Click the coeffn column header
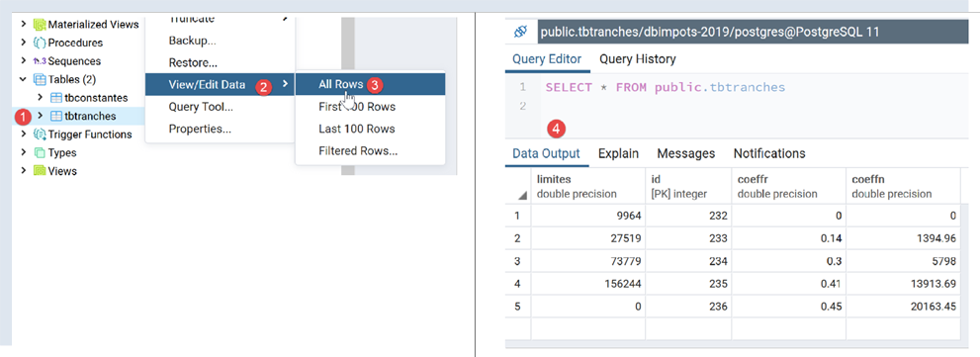Screen dimensions: 980x357 [x=903, y=187]
